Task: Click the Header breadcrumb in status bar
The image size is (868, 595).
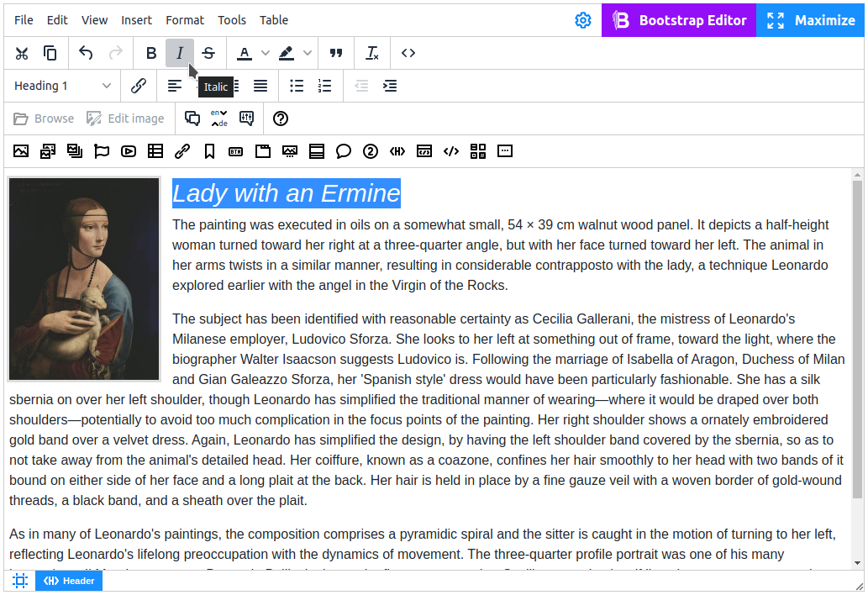Action: 69,581
